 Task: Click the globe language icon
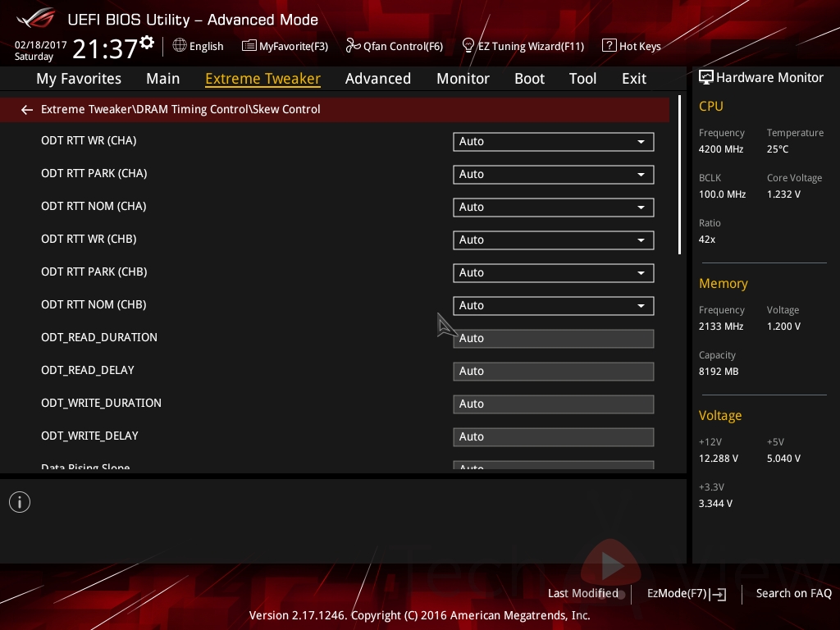tap(180, 46)
